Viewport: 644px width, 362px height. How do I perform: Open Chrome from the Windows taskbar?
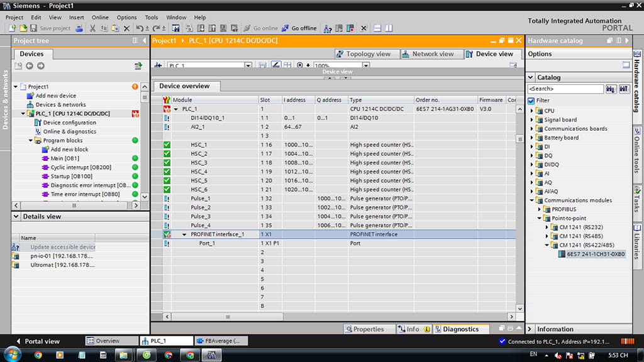38,355
